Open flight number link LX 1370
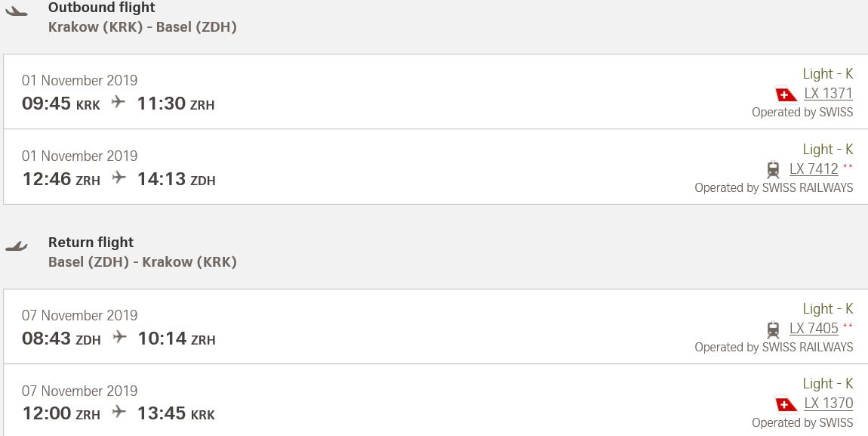 (x=829, y=404)
